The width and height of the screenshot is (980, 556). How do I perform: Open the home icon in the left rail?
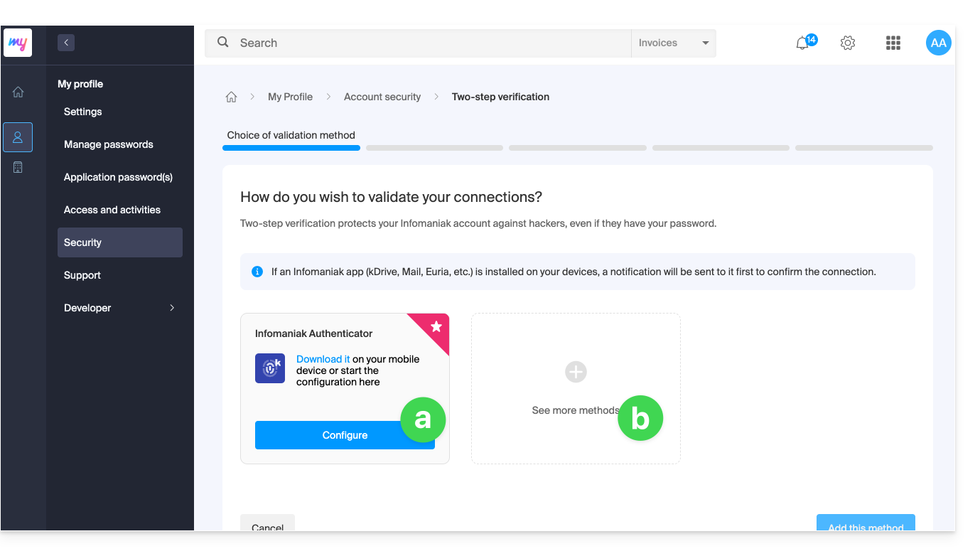coord(18,92)
